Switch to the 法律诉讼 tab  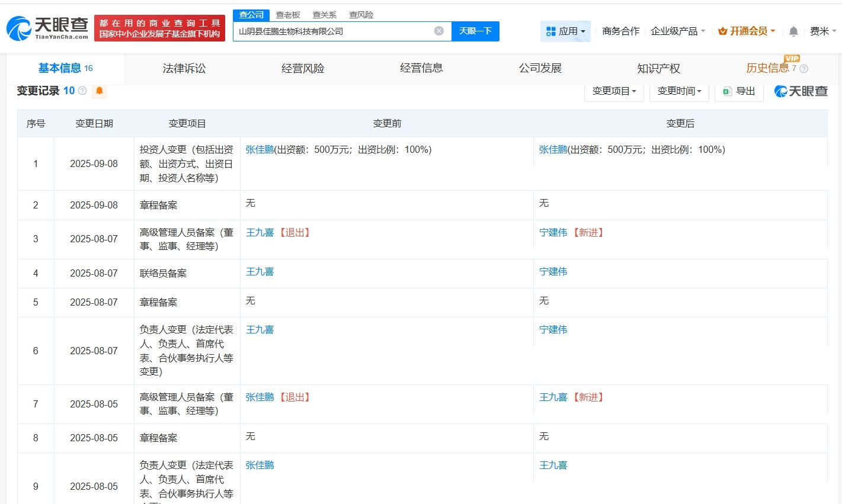click(184, 69)
